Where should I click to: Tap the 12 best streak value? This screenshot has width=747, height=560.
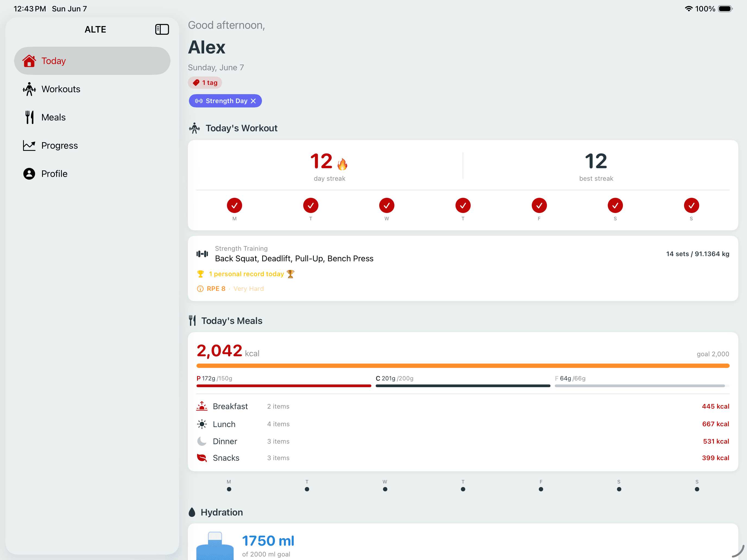596,161
